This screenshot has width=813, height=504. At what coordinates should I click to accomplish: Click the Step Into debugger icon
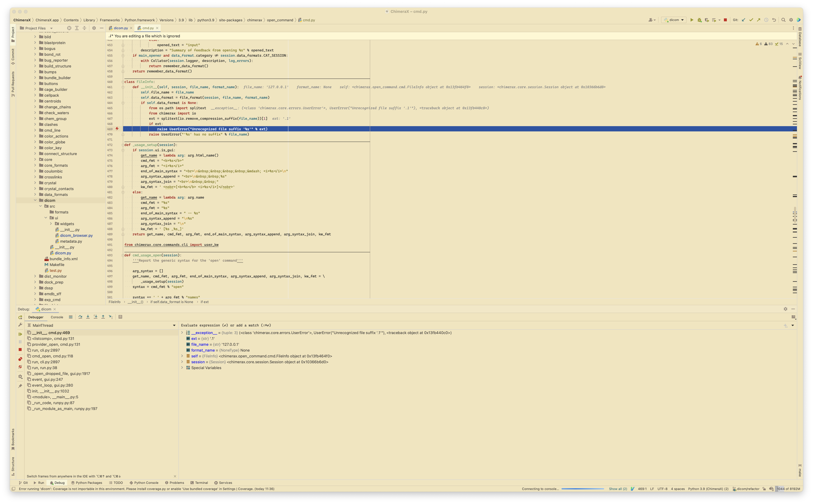click(88, 317)
